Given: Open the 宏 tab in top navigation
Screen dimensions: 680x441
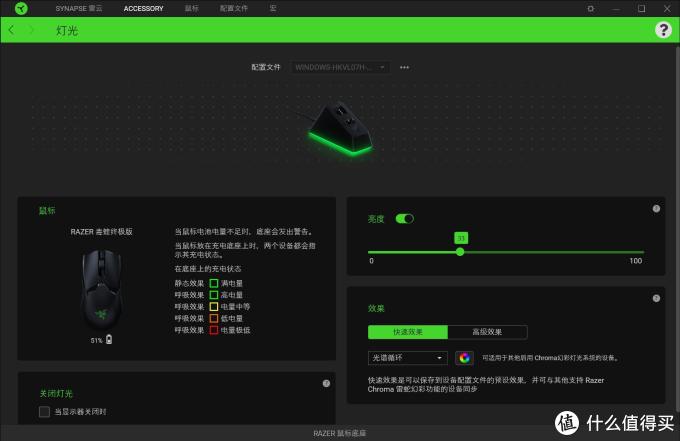Looking at the screenshot, I should click(x=273, y=8).
